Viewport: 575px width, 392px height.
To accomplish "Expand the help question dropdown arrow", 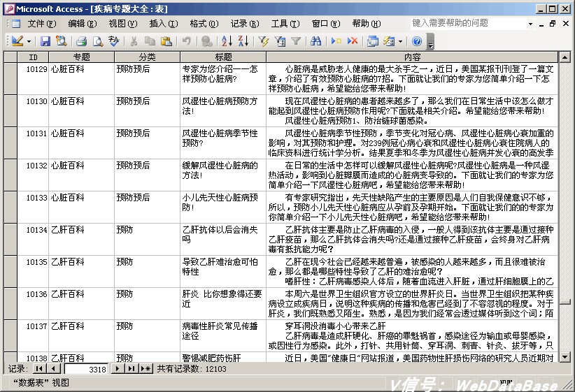I will (x=530, y=24).
